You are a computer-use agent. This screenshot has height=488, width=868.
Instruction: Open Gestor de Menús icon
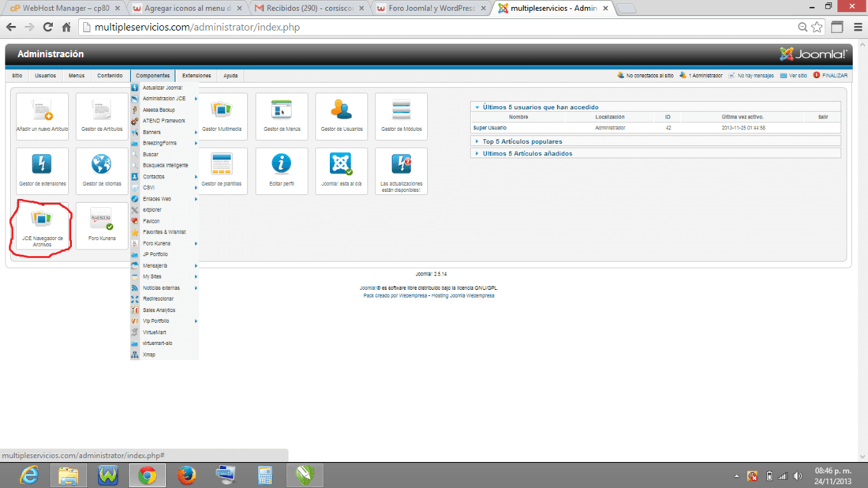coord(282,116)
